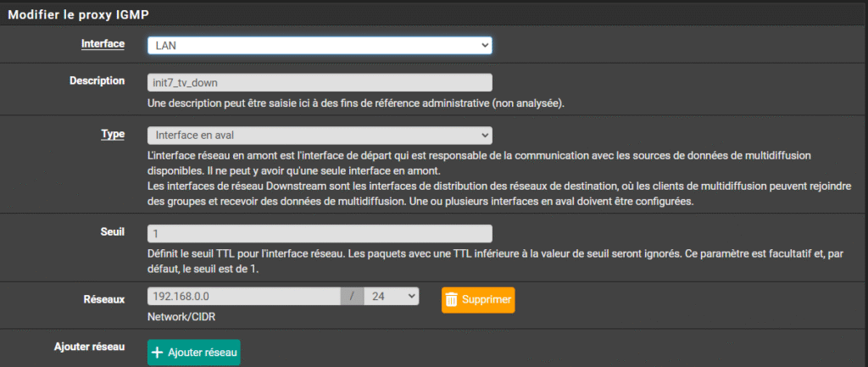Click the trash icon in Supprimer
Image resolution: width=868 pixels, height=367 pixels.
pyautogui.click(x=452, y=299)
